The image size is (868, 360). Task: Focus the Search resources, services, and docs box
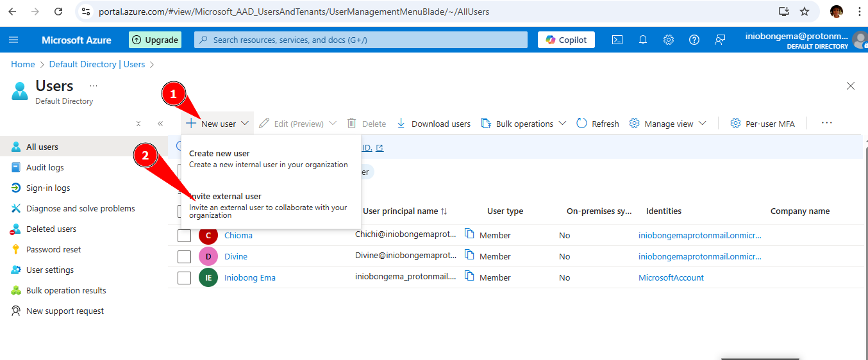coord(361,40)
